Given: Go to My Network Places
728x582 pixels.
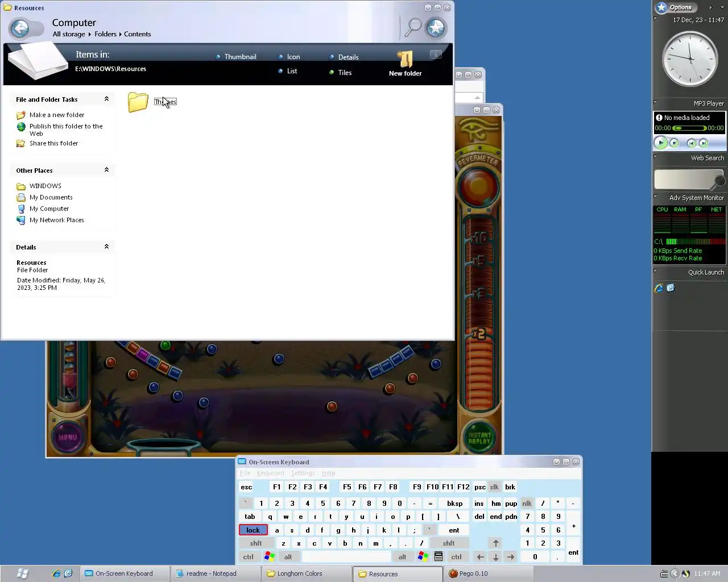Looking at the screenshot, I should click(57, 220).
